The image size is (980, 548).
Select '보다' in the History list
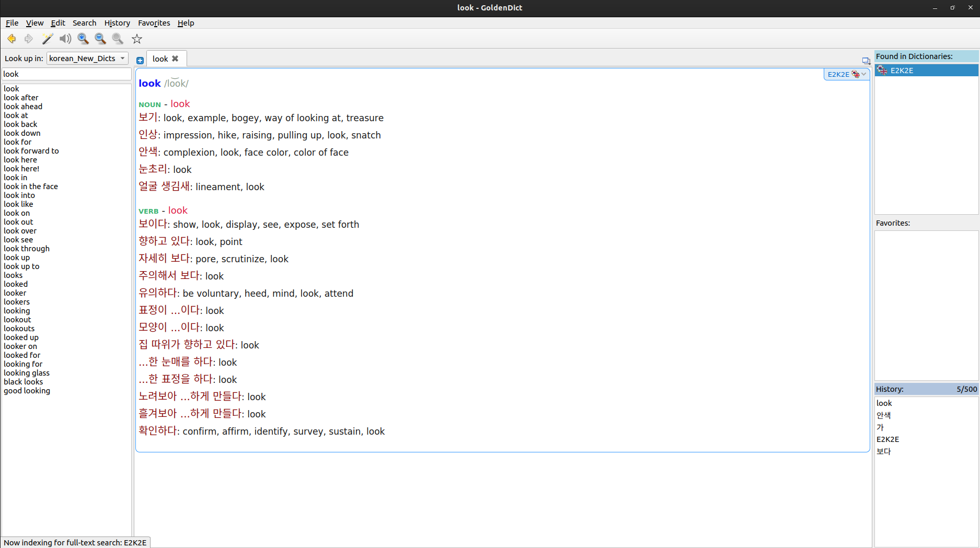click(x=884, y=451)
